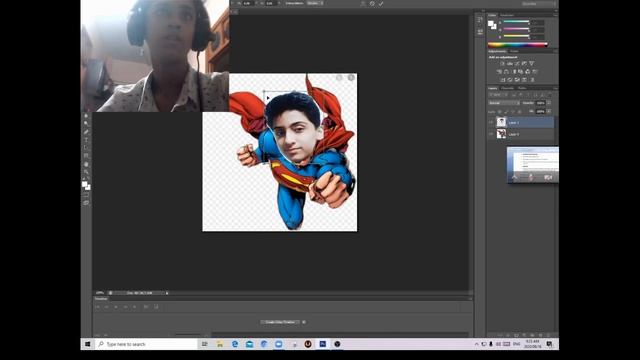Select the Layer 1 thumbnail

pos(501,122)
